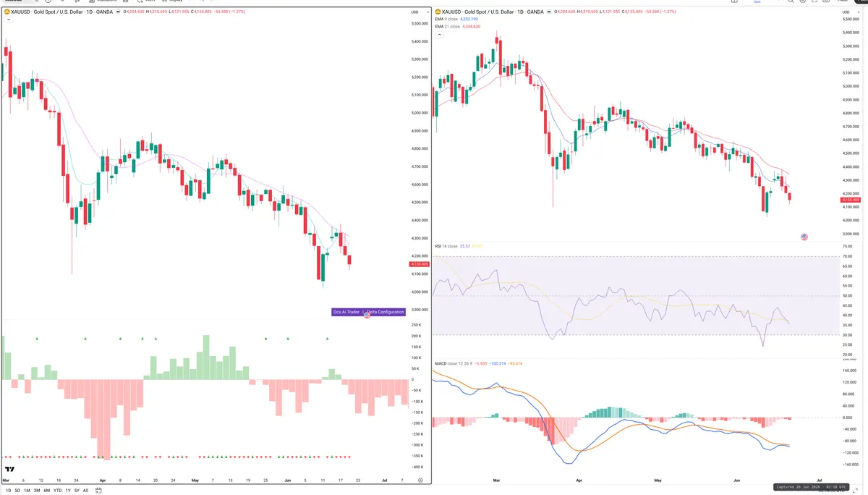The width and height of the screenshot is (868, 495).
Task: Click the XAUUSD symbol title in left chart
Action: pos(61,12)
